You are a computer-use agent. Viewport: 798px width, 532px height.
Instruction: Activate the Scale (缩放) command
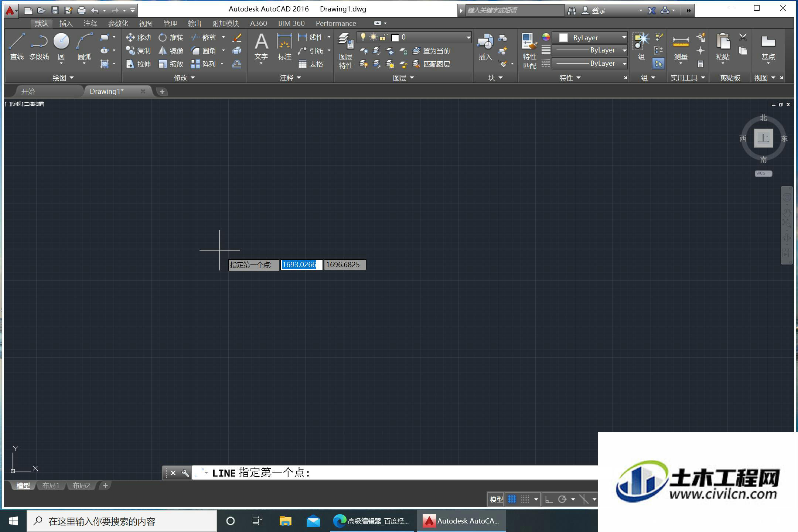(x=171, y=64)
